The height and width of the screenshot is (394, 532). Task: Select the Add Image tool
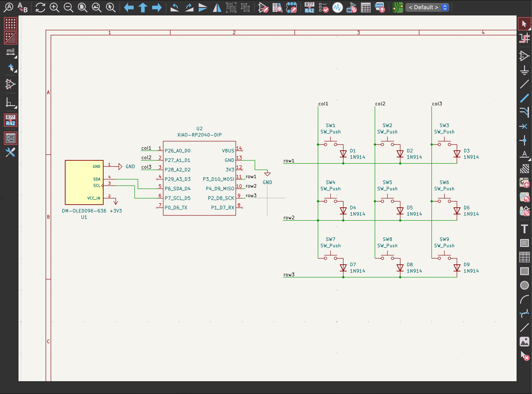(524, 342)
